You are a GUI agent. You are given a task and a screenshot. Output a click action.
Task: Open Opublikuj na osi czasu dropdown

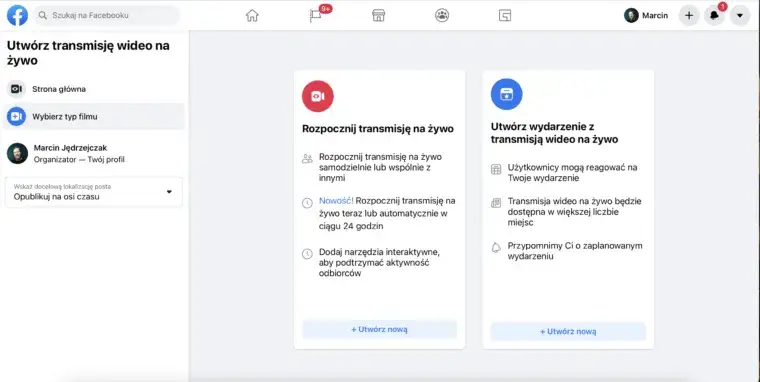click(x=94, y=192)
